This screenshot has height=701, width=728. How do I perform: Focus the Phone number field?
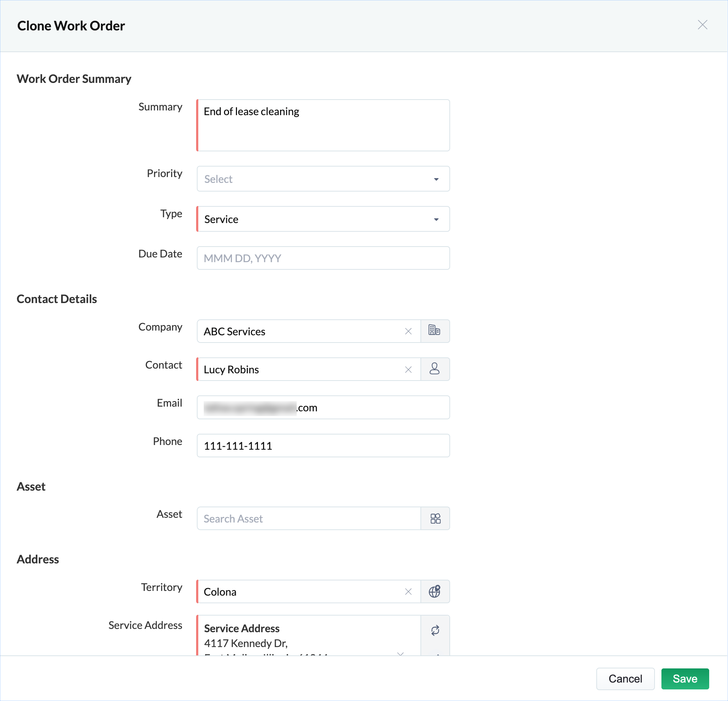coord(323,446)
